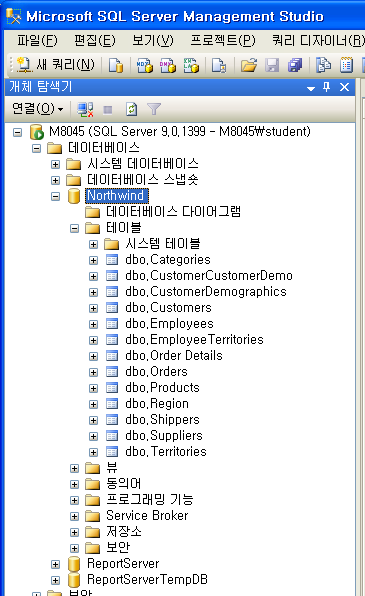The image size is (365, 596).
Task: Click the MDX query toolbar icon
Action: pos(145,65)
